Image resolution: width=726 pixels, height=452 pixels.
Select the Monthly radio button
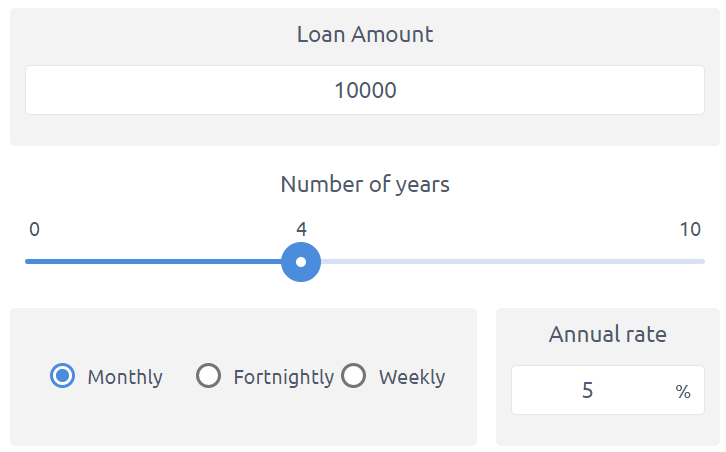63,376
